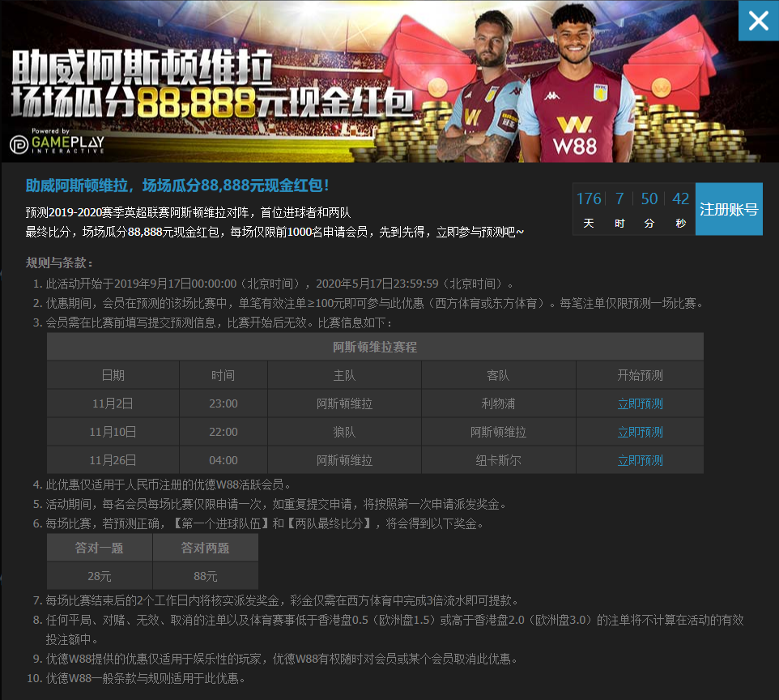
Task: Click the away team cell 纽卡斯尔
Action: [x=498, y=460]
